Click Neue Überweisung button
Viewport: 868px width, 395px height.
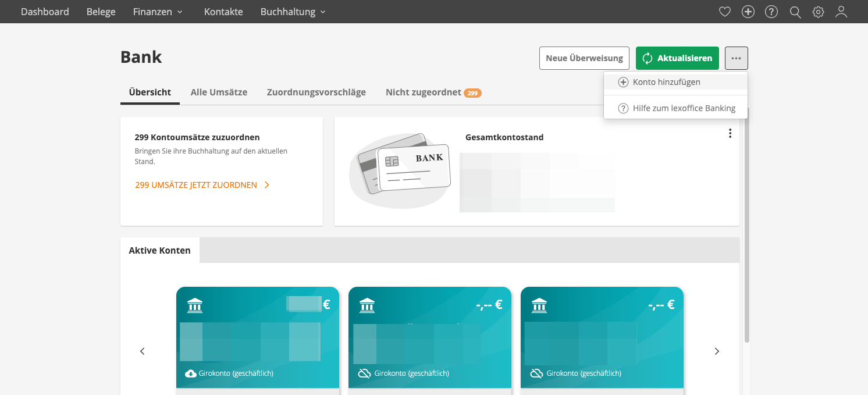pyautogui.click(x=584, y=58)
